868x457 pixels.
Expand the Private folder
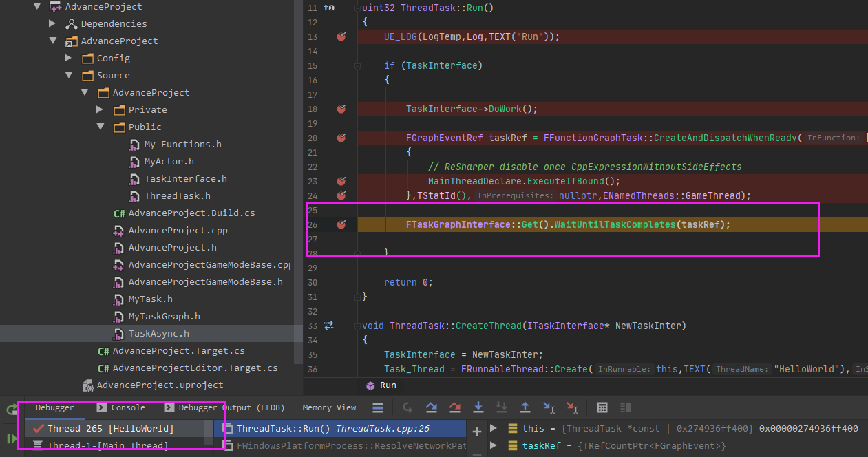coord(100,109)
